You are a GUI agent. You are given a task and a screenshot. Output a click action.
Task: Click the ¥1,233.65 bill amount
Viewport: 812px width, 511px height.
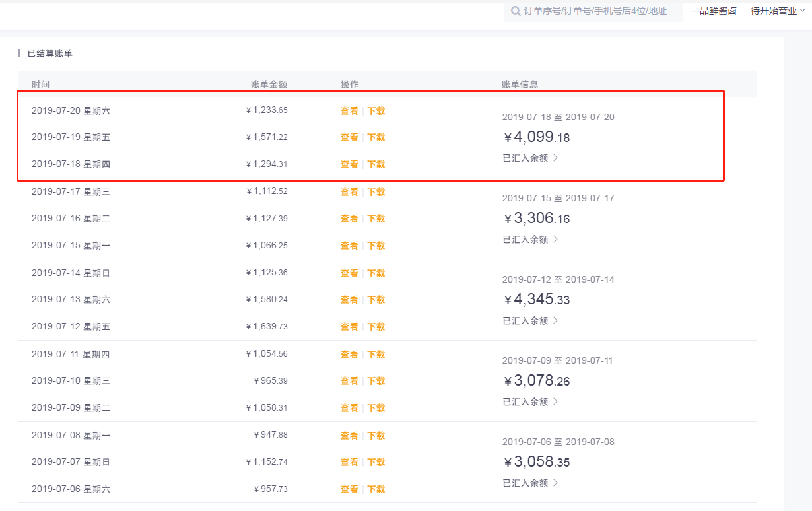267,111
